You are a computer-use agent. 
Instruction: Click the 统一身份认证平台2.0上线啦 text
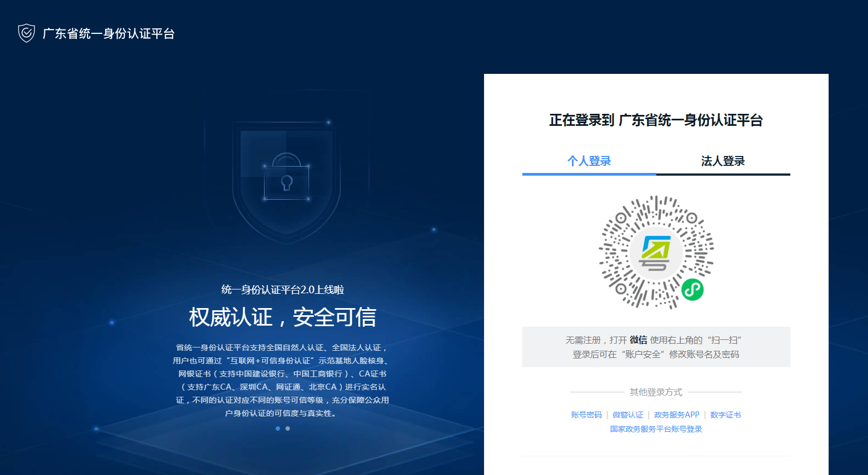coord(283,289)
